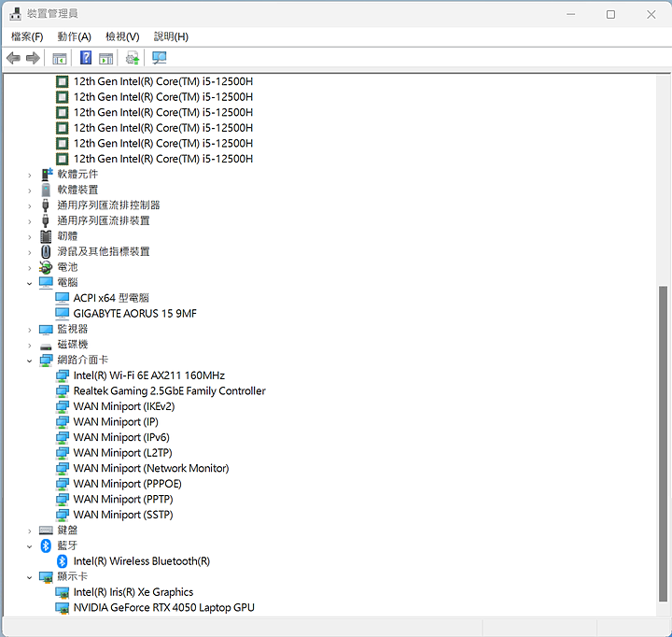Click the 通用序列匯流排控制器 USB icon

(46, 205)
